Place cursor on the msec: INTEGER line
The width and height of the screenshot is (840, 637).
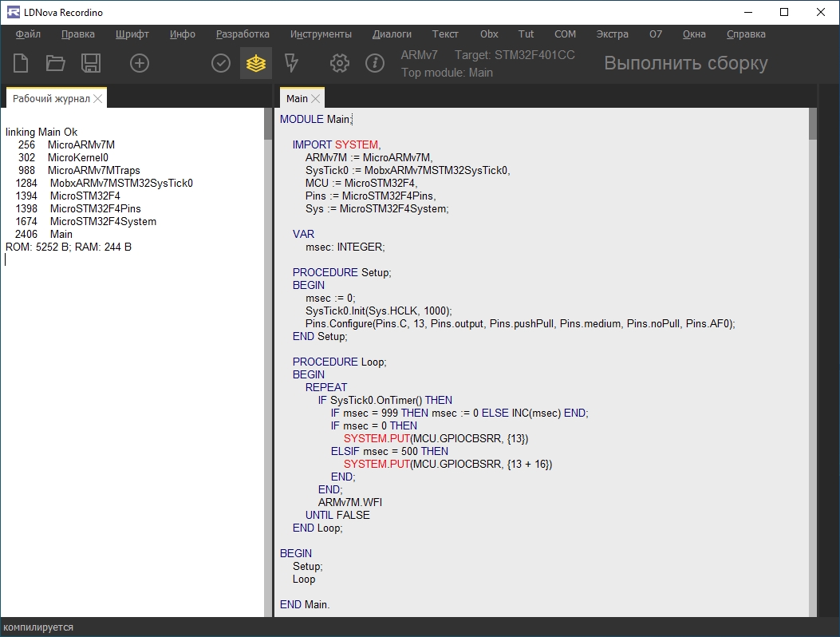pyautogui.click(x=345, y=247)
